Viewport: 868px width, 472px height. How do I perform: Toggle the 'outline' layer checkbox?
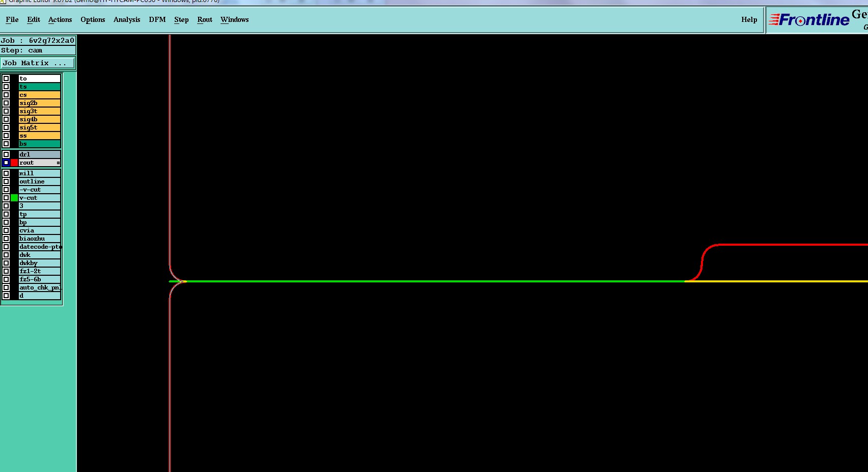pyautogui.click(x=6, y=181)
